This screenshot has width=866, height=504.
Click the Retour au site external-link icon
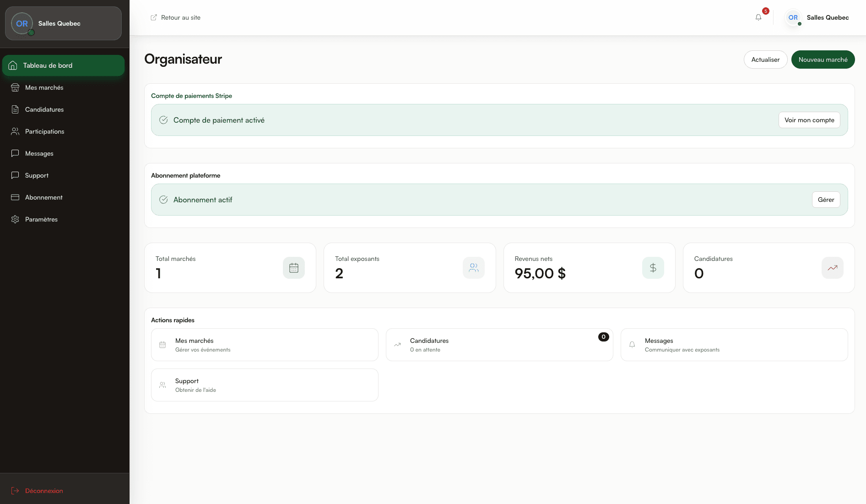pyautogui.click(x=154, y=18)
